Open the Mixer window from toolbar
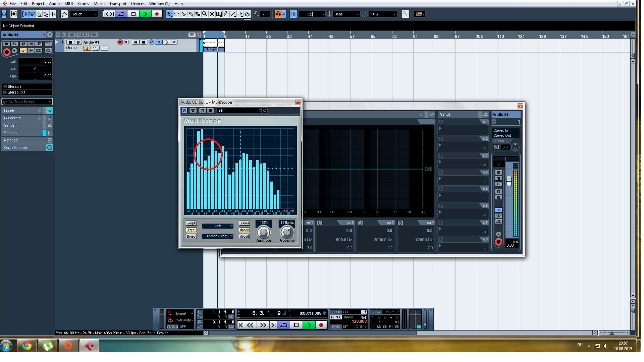Screen dimensions: 644x362 53,14
